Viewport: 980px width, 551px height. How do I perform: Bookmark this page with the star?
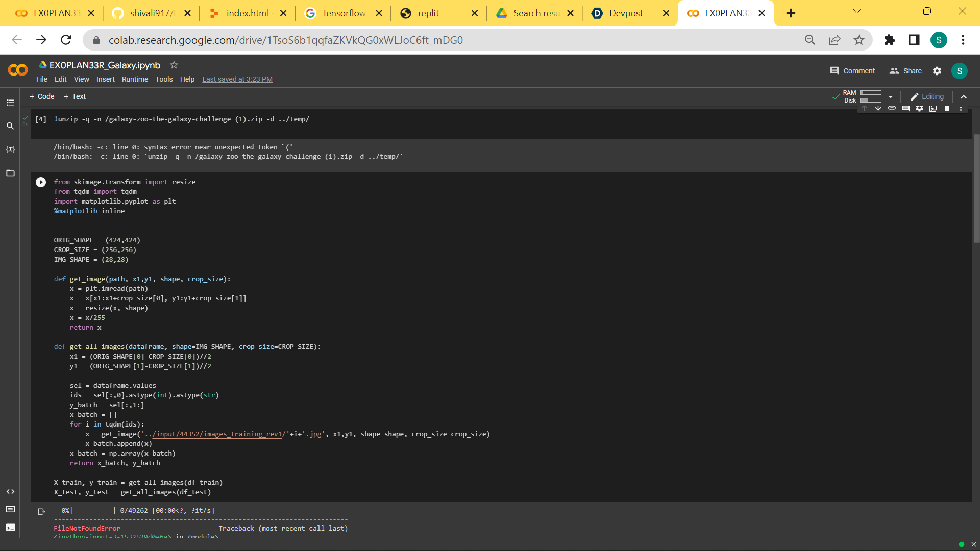coord(859,40)
